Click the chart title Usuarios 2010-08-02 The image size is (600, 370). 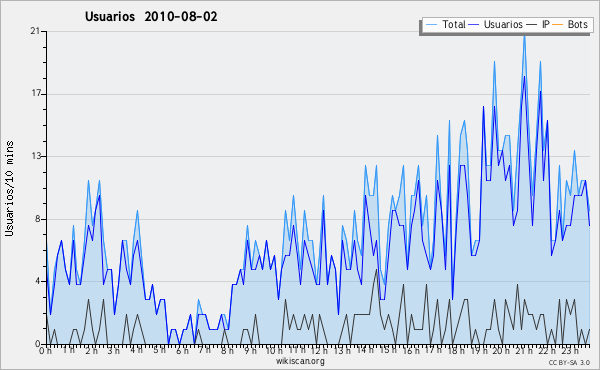click(x=151, y=17)
